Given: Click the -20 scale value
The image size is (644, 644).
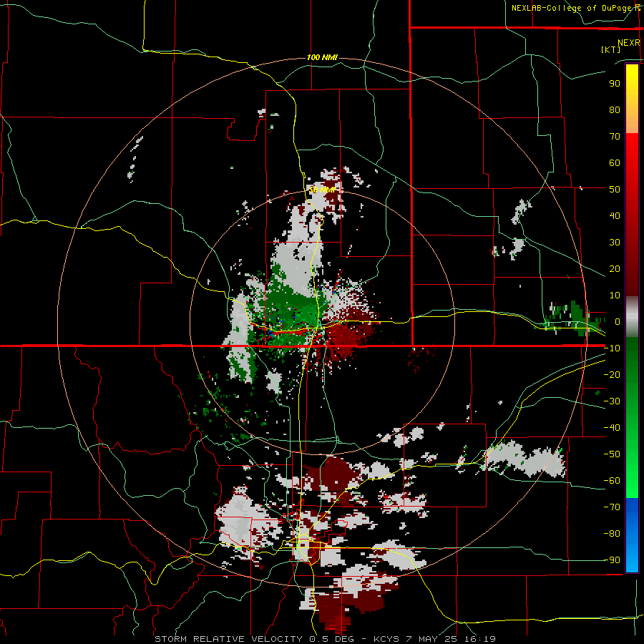Looking at the screenshot, I should pos(612,375).
